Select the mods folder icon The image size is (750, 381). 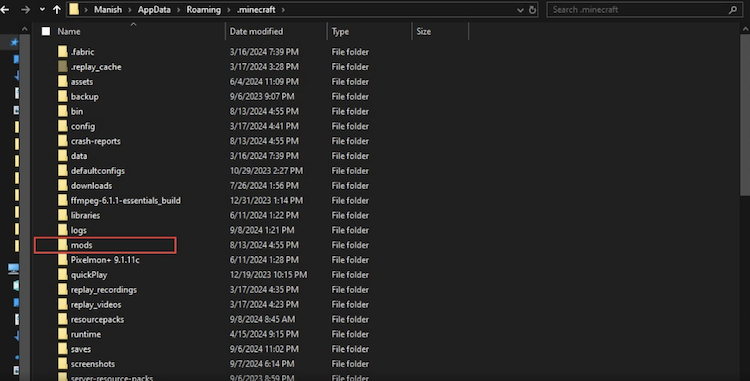pyautogui.click(x=63, y=245)
